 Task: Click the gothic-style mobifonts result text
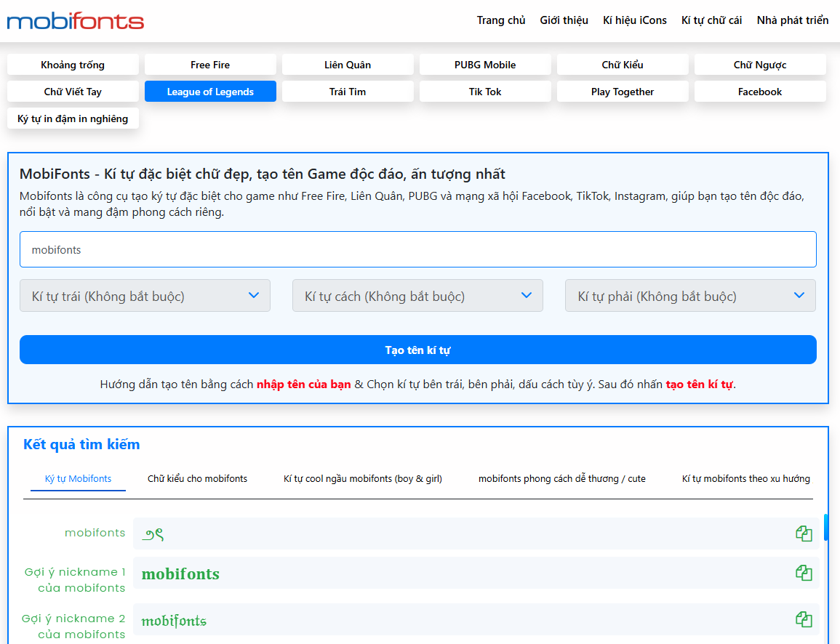174,621
